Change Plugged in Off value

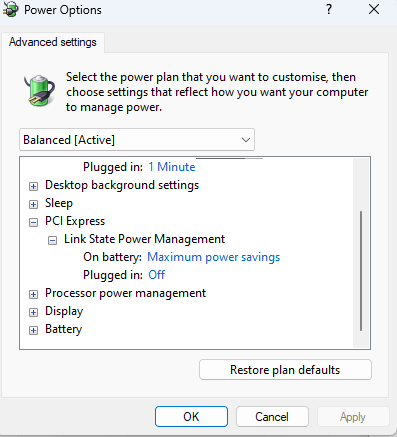(157, 275)
